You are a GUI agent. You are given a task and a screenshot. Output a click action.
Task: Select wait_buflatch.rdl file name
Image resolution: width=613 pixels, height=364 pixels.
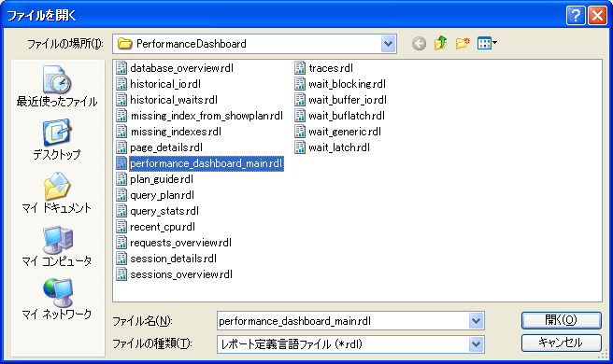click(347, 116)
